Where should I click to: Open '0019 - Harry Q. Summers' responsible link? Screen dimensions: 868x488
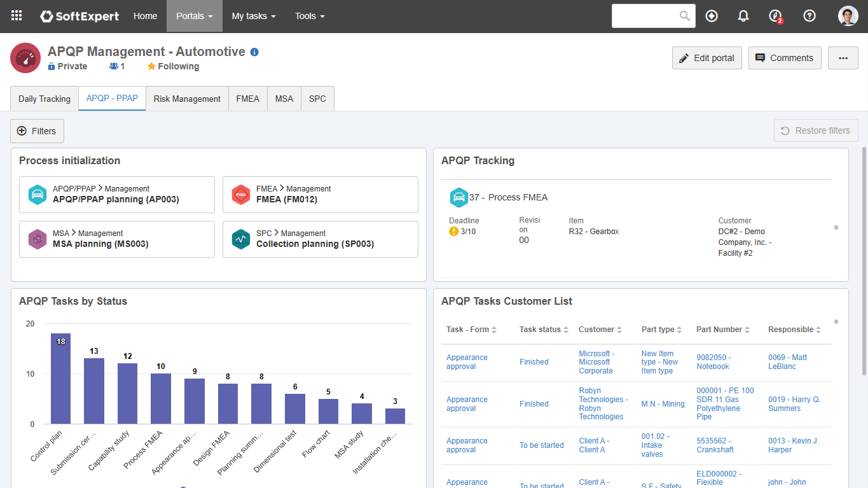pos(794,404)
